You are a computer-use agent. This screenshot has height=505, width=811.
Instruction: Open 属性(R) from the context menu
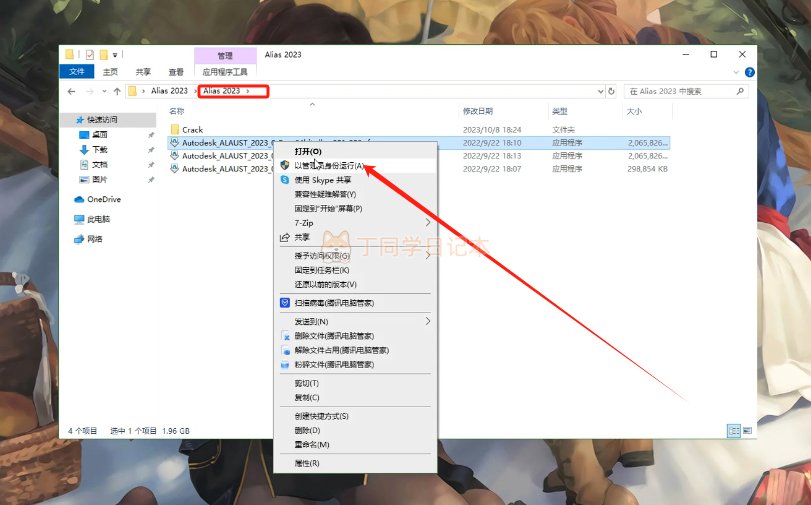pos(355,463)
